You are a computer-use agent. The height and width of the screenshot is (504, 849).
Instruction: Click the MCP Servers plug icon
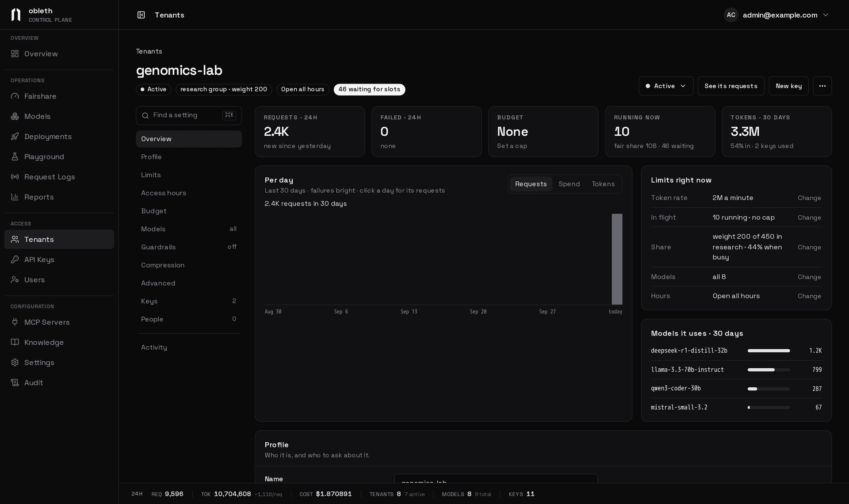[x=15, y=322]
